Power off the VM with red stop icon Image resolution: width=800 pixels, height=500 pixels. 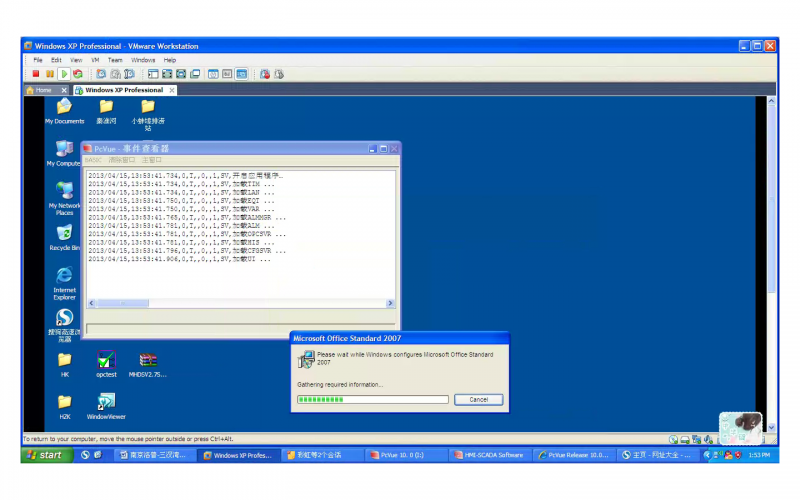36,74
